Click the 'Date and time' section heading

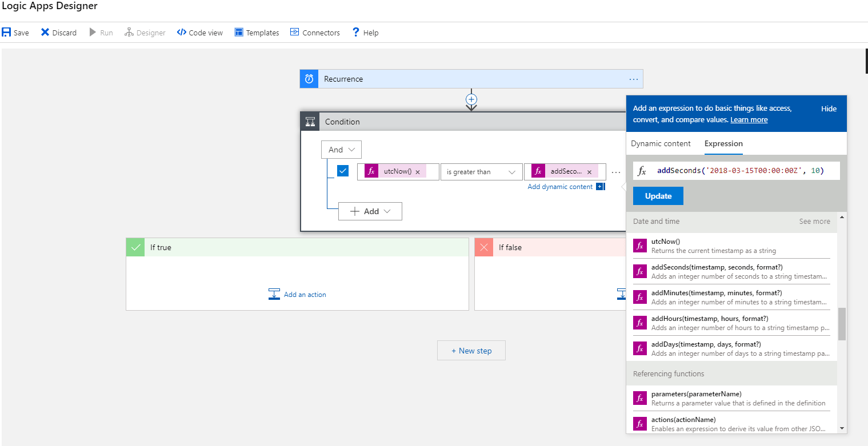point(657,222)
